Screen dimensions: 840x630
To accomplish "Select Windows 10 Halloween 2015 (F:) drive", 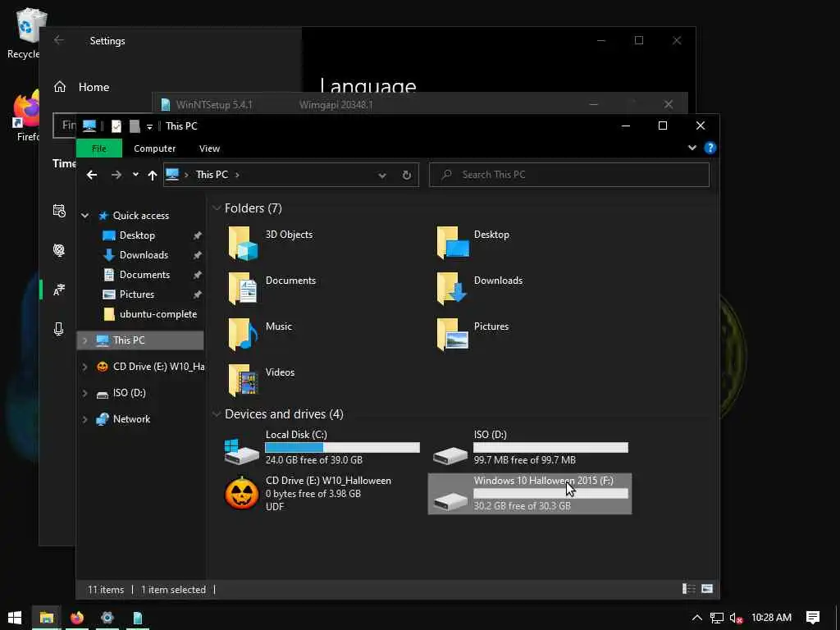I will [530, 493].
